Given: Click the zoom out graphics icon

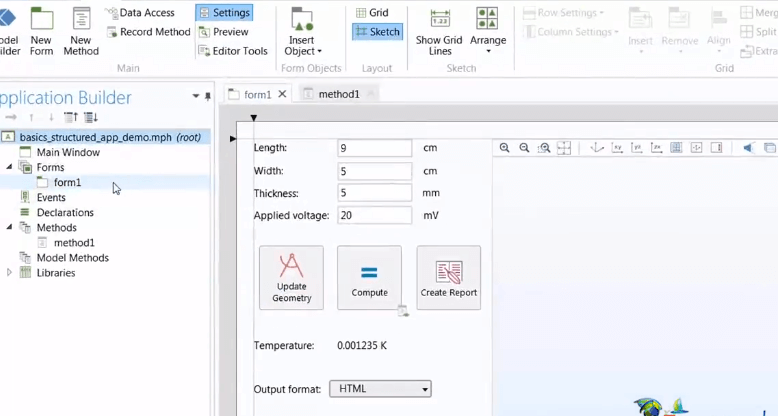Looking at the screenshot, I should (524, 148).
